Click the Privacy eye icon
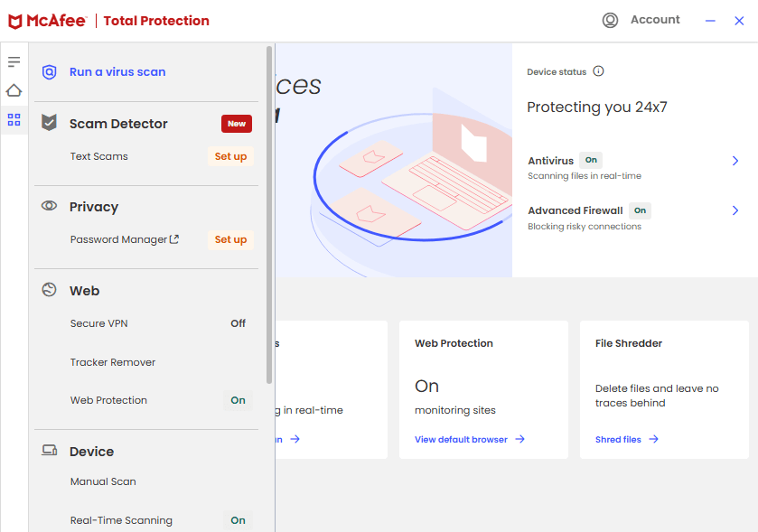Screen dimensions: 758x532 point(50,207)
